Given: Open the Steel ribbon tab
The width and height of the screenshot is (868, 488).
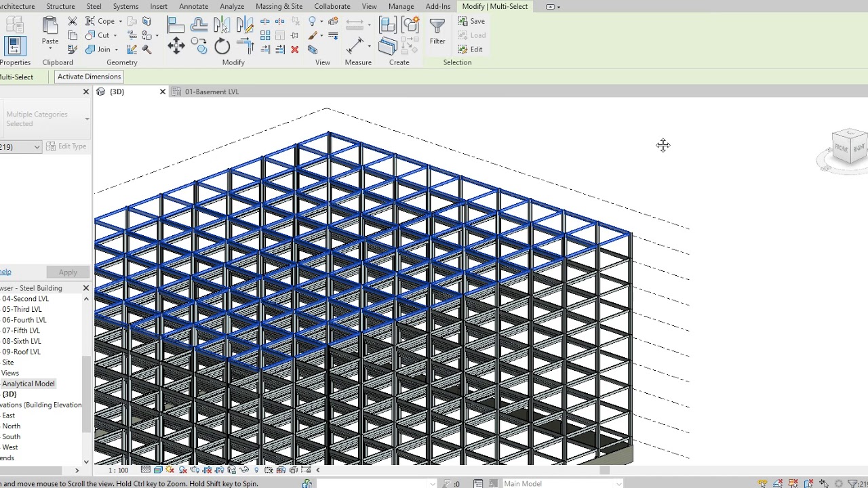Looking at the screenshot, I should [x=94, y=6].
